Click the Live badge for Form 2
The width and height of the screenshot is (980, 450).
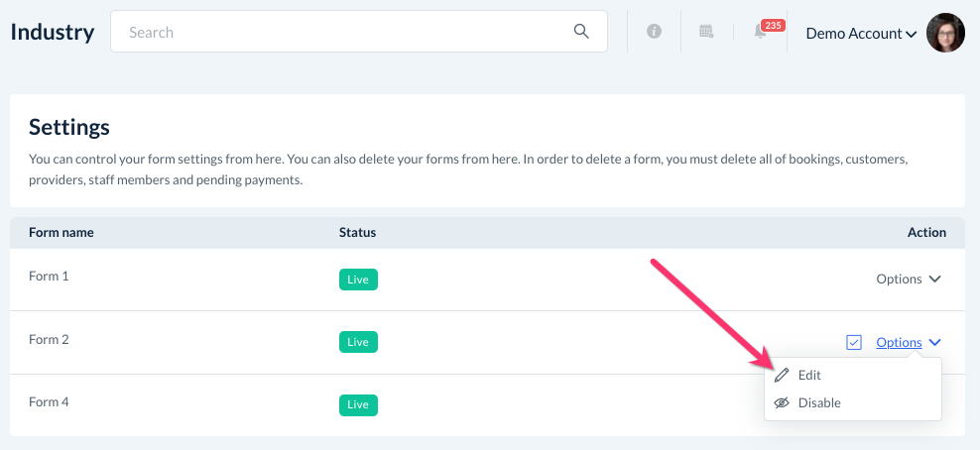[358, 342]
